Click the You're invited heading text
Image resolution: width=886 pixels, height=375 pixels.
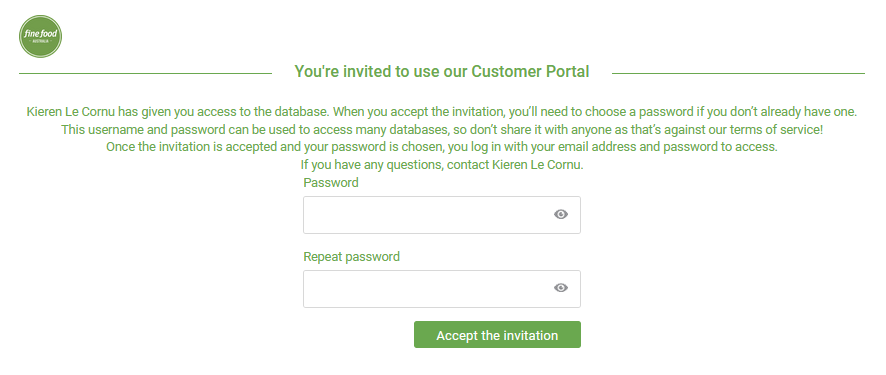[442, 72]
